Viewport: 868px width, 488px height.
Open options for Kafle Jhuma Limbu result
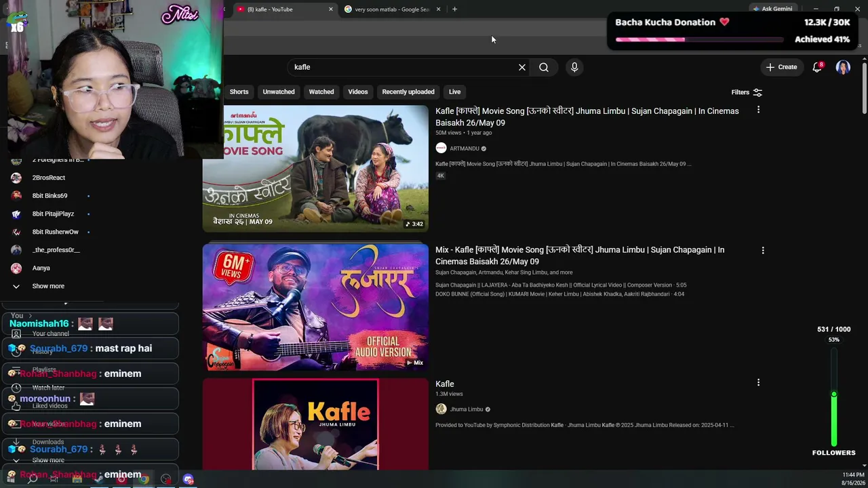(758, 382)
